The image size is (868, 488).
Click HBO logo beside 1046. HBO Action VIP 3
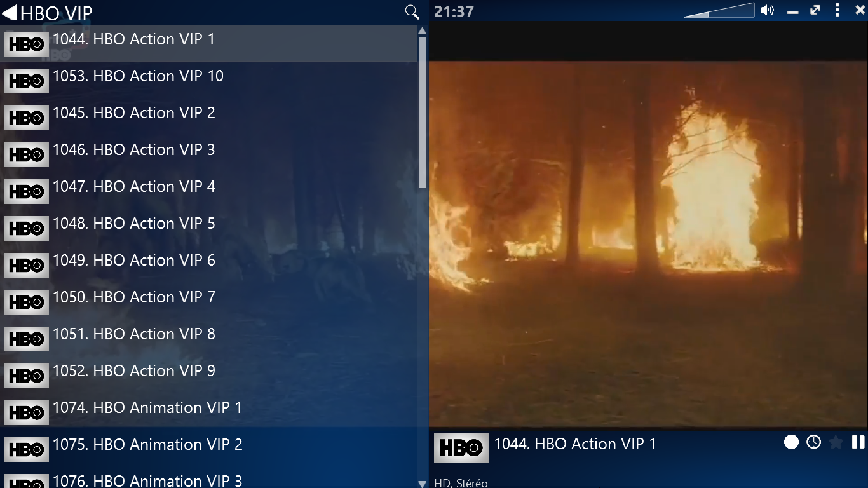[x=27, y=154]
